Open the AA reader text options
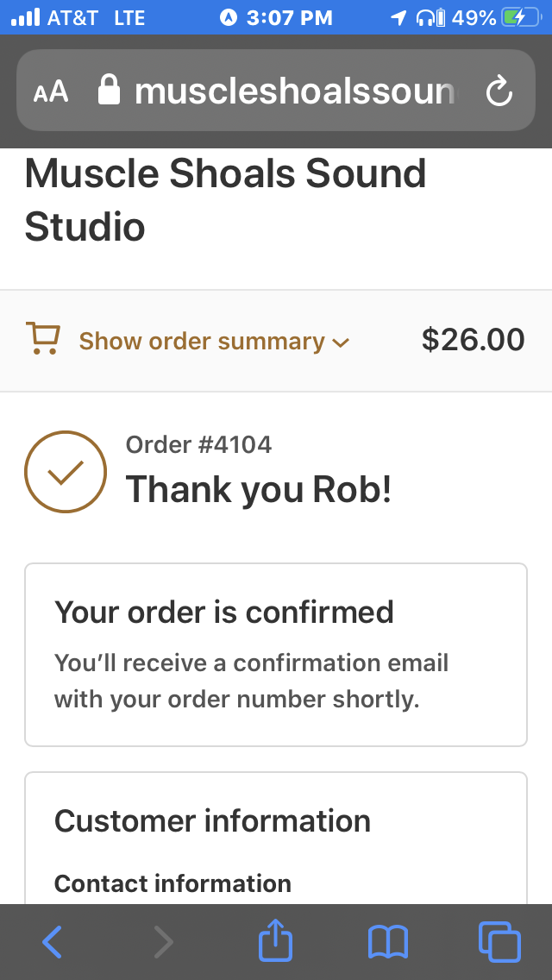The image size is (552, 980). 51,91
